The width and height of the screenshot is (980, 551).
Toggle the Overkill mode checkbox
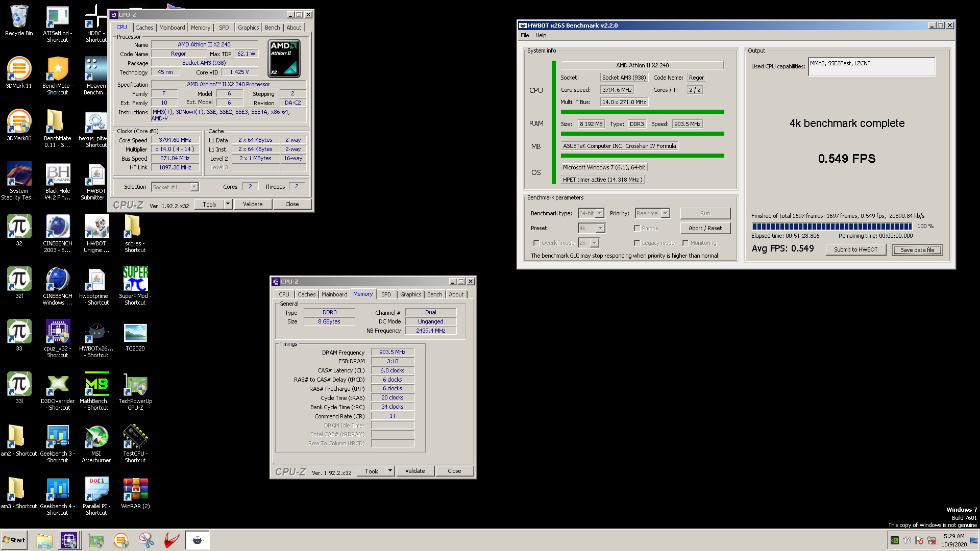(x=536, y=243)
